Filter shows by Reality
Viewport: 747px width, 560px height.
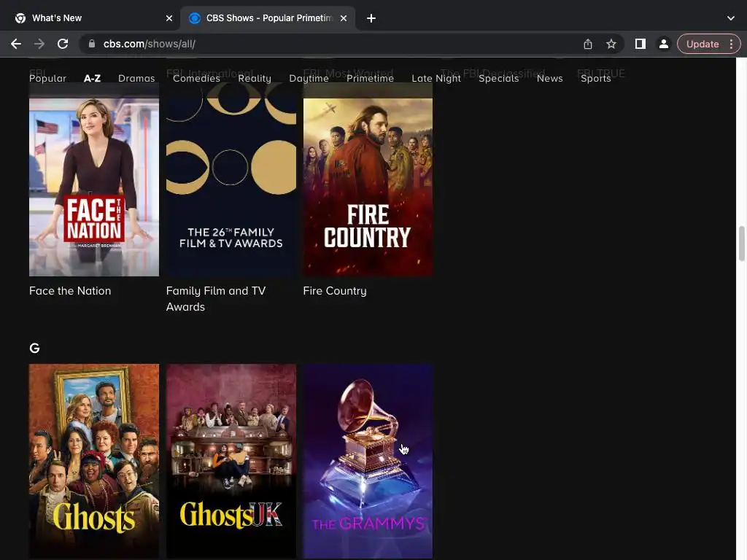click(255, 78)
